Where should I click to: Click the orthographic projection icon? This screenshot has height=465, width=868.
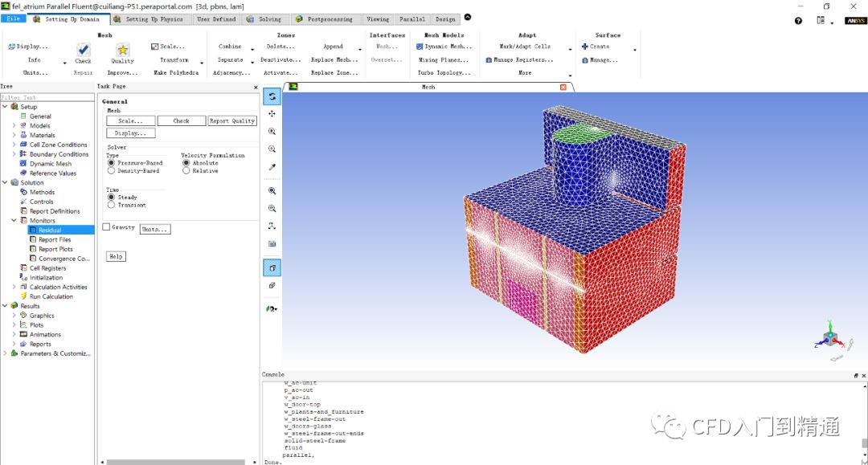pos(272,286)
